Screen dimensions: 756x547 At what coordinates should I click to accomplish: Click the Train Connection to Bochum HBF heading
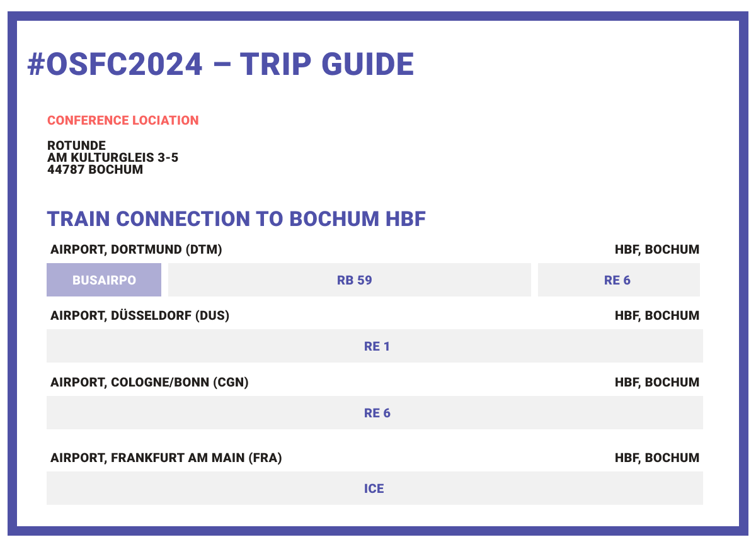[x=236, y=219]
